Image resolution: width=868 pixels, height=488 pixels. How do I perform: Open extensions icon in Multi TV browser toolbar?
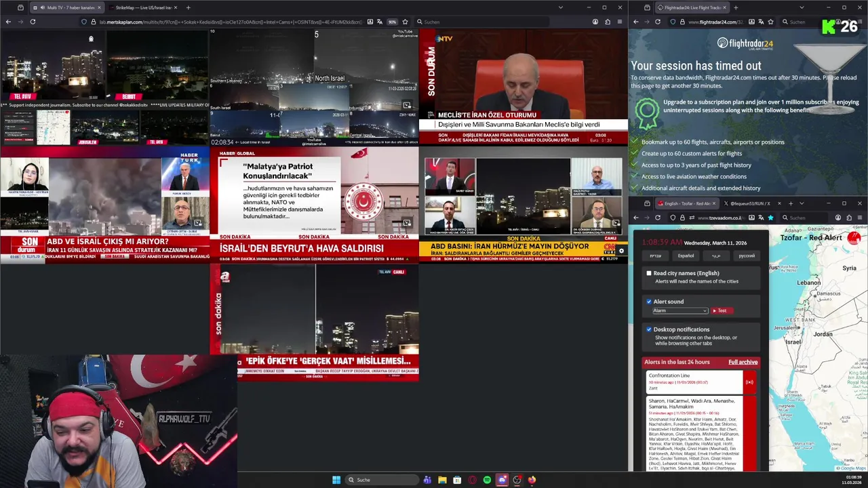[x=608, y=22]
